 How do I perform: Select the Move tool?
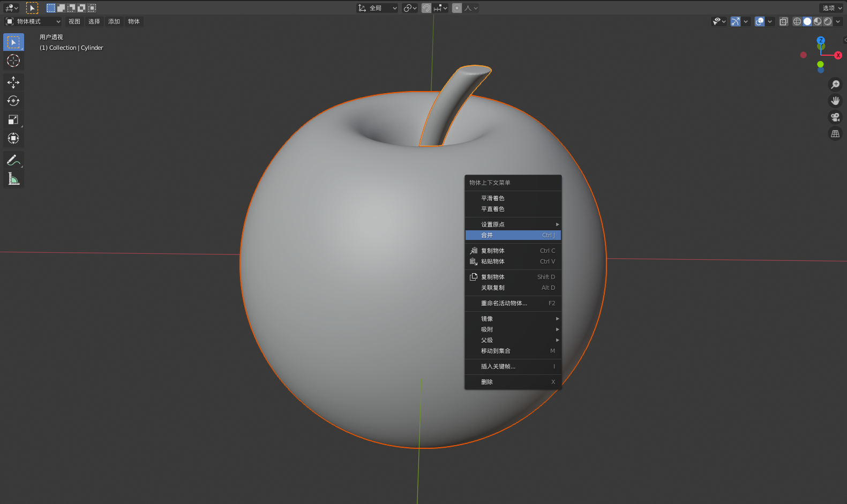pyautogui.click(x=13, y=82)
